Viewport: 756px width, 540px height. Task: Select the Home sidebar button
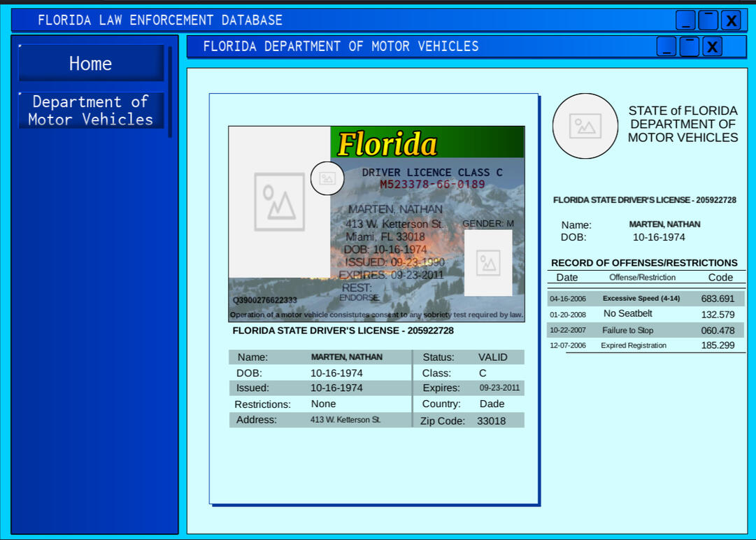(x=90, y=64)
